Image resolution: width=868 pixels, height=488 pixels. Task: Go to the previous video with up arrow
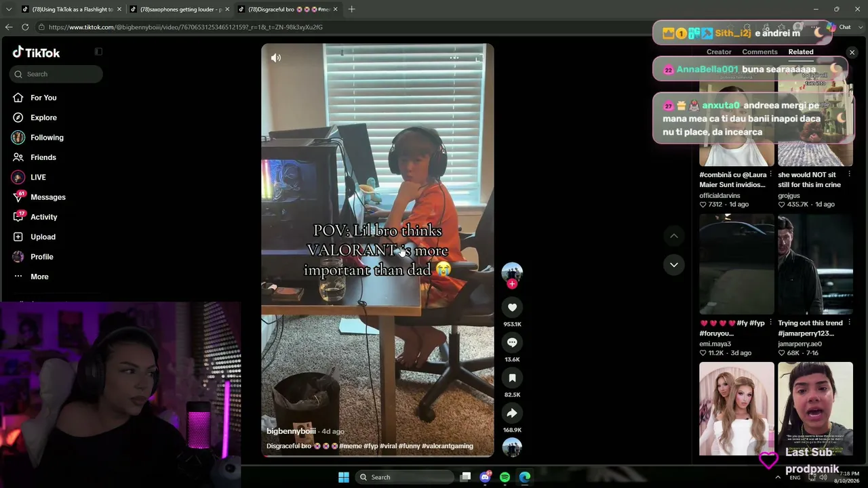[x=674, y=236]
